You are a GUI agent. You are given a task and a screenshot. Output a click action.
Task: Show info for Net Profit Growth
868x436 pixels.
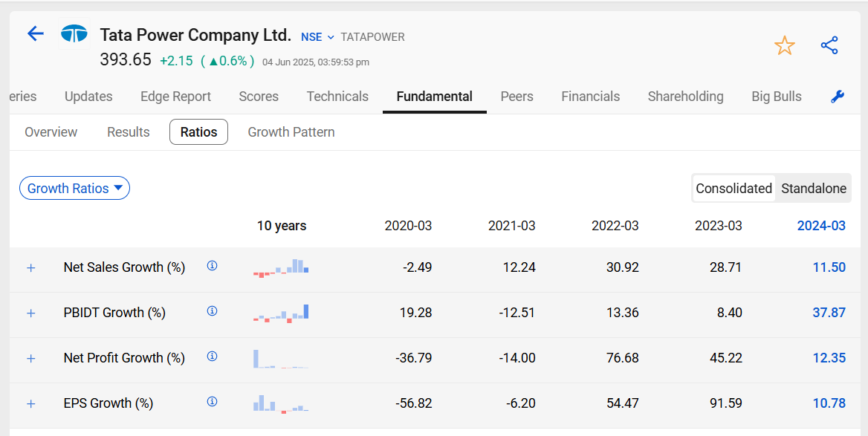(x=212, y=357)
